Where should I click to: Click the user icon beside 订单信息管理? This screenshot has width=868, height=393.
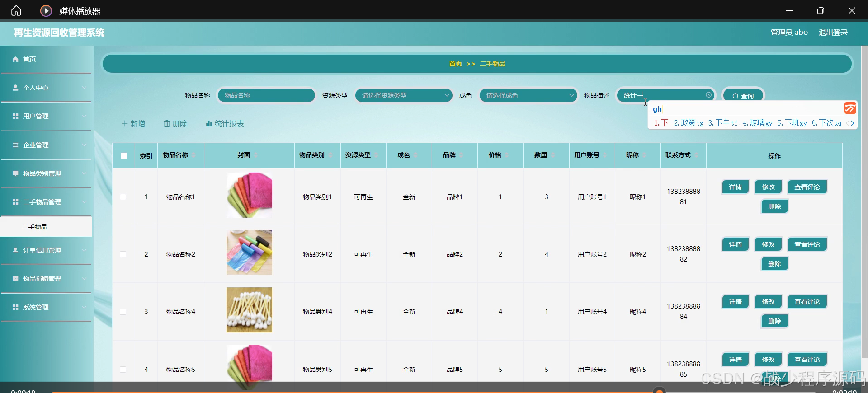click(15, 250)
